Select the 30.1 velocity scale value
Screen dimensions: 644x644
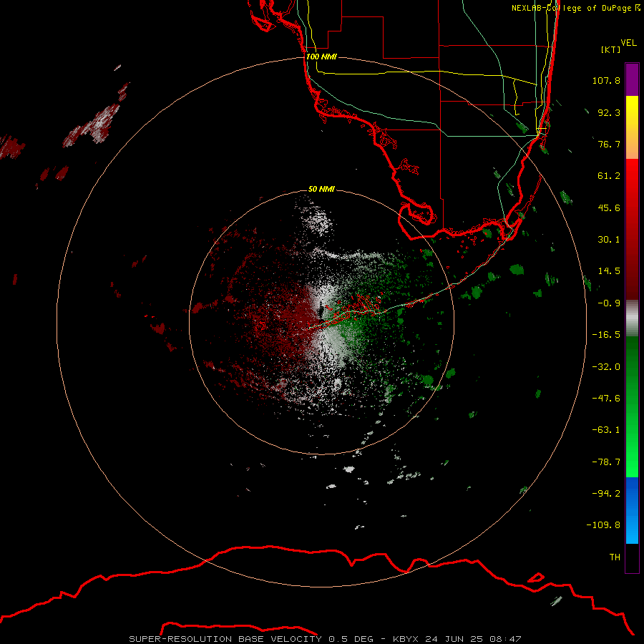[x=609, y=240]
